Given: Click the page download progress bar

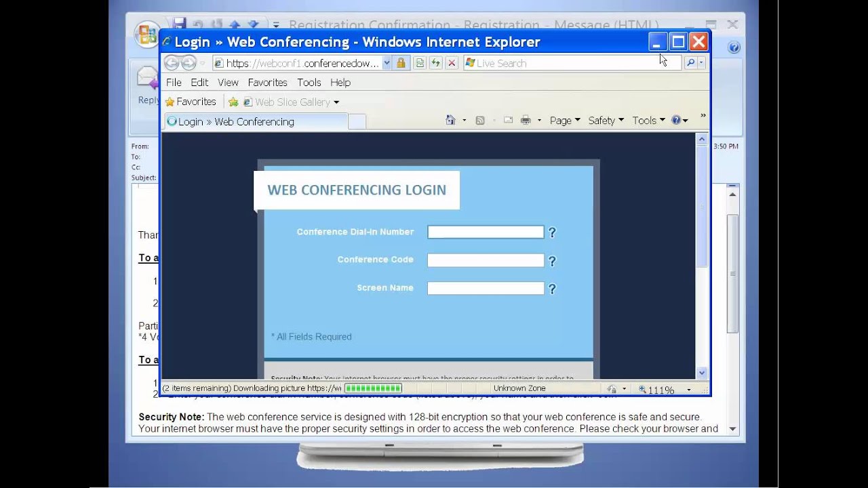Looking at the screenshot, I should click(x=373, y=388).
